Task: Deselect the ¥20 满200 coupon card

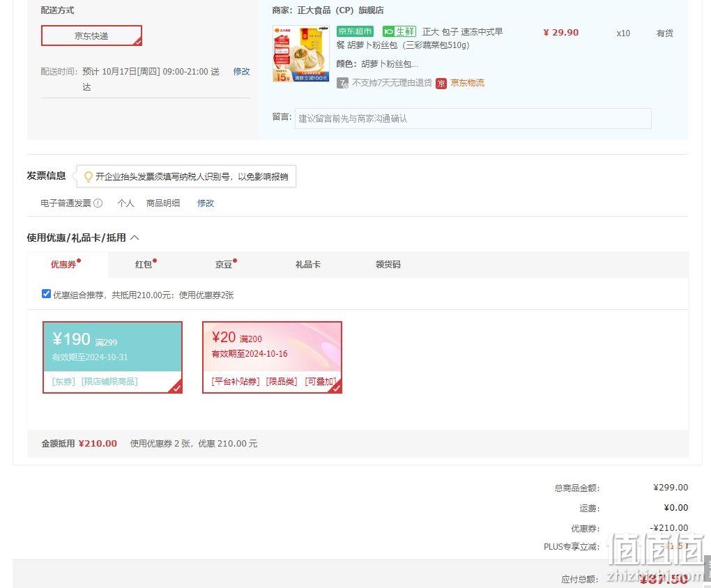Action: (272, 357)
